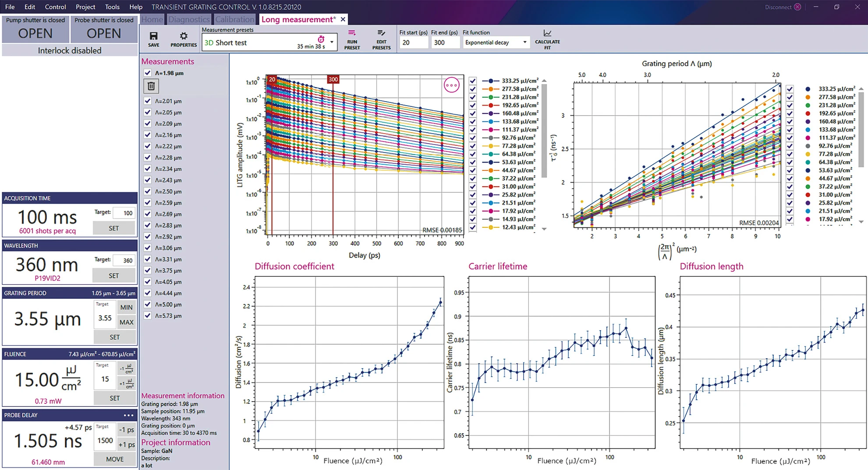Image resolution: width=868 pixels, height=470 pixels.
Task: Open the Control menu
Action: tap(56, 7)
